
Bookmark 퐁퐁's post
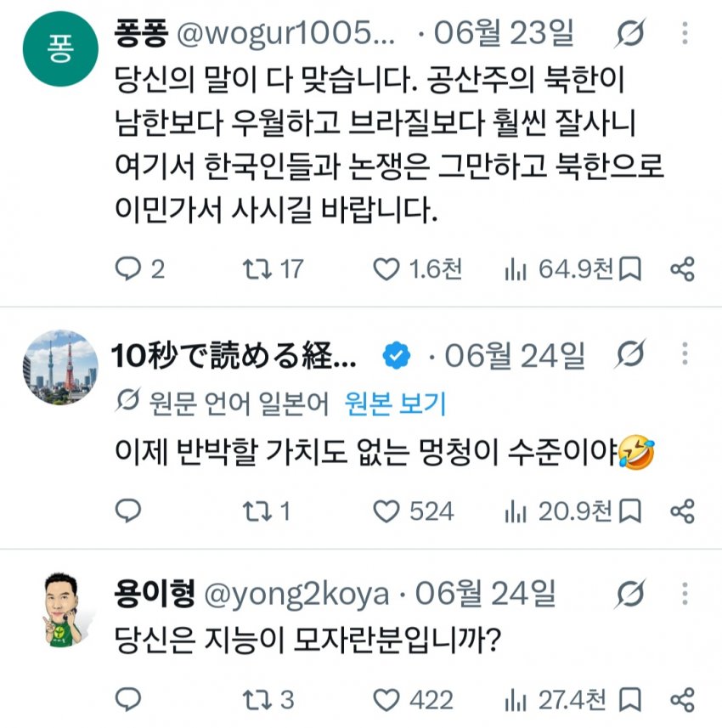point(630,269)
